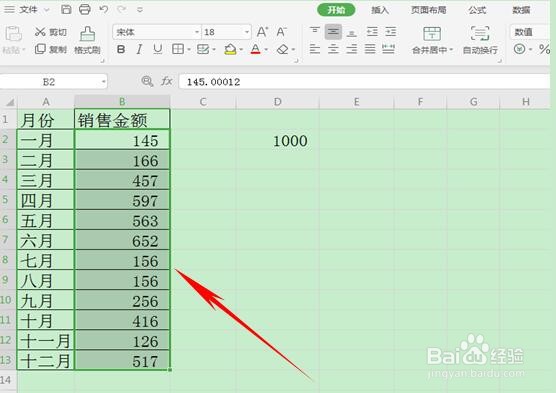Select the 格式刷 format painter
Image resolution: width=556 pixels, height=393 pixels.
87,40
